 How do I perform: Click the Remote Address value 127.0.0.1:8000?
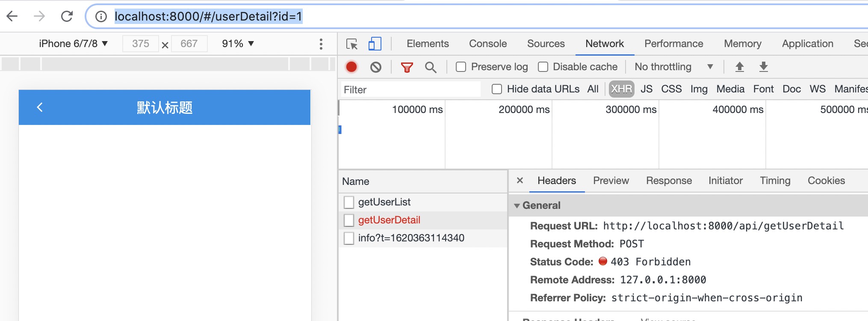(x=663, y=280)
